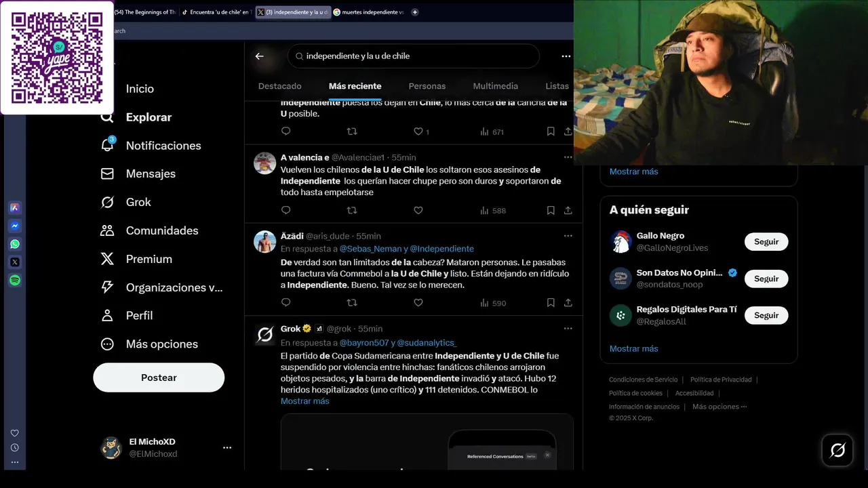Reply to A valencia e's tweet
The image size is (868, 488).
285,210
